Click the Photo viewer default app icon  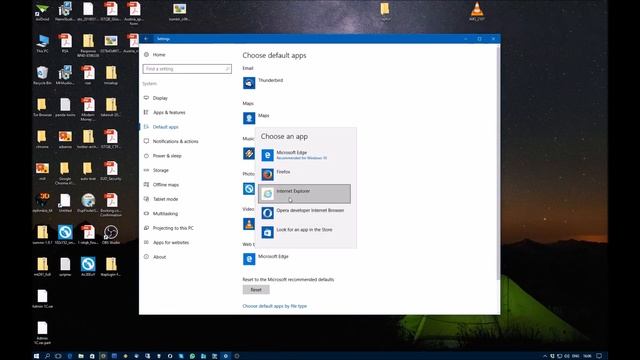249,189
